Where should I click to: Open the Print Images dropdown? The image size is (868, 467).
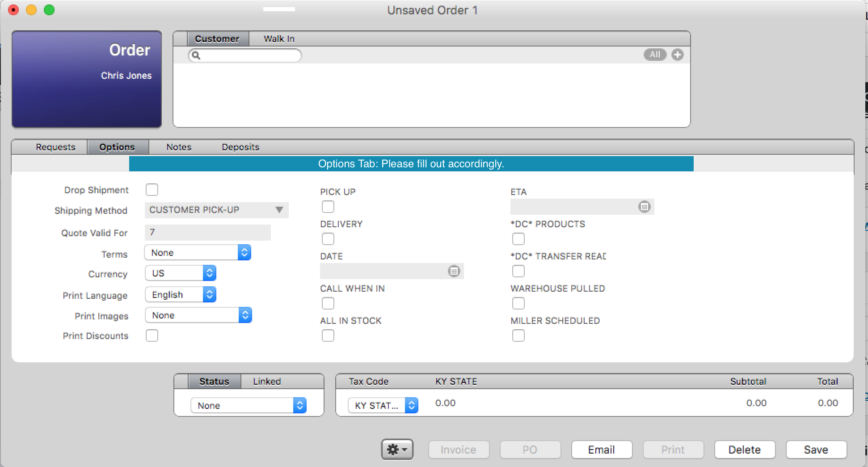pos(198,315)
